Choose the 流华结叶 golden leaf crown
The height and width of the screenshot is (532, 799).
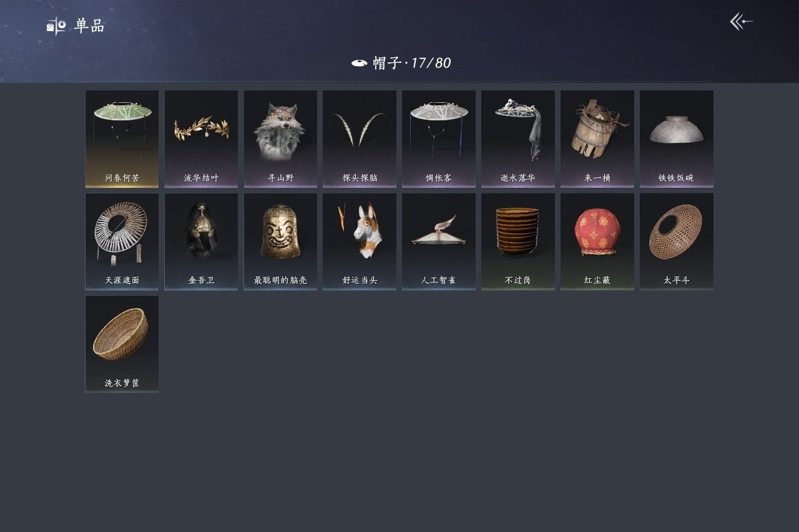(x=201, y=139)
